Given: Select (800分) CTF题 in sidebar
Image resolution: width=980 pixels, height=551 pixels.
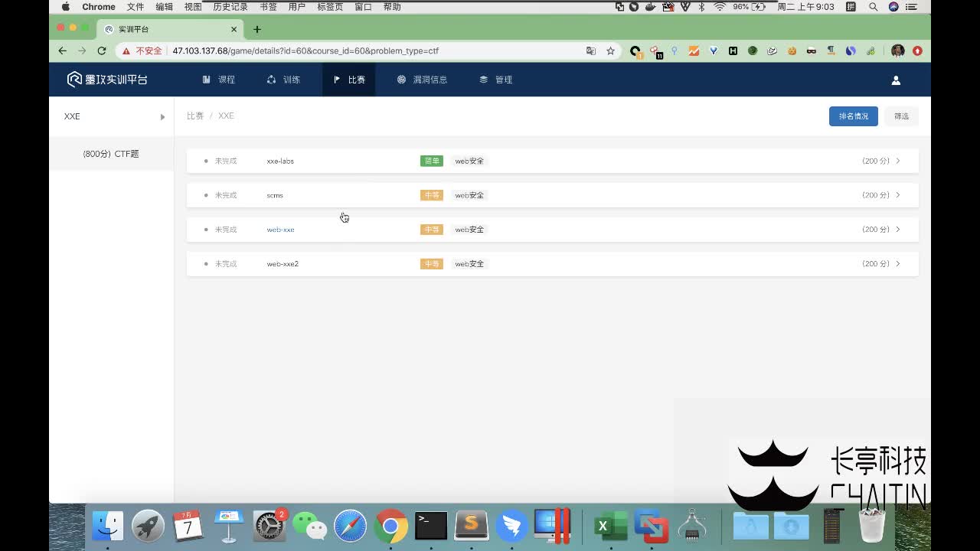Looking at the screenshot, I should (x=111, y=154).
